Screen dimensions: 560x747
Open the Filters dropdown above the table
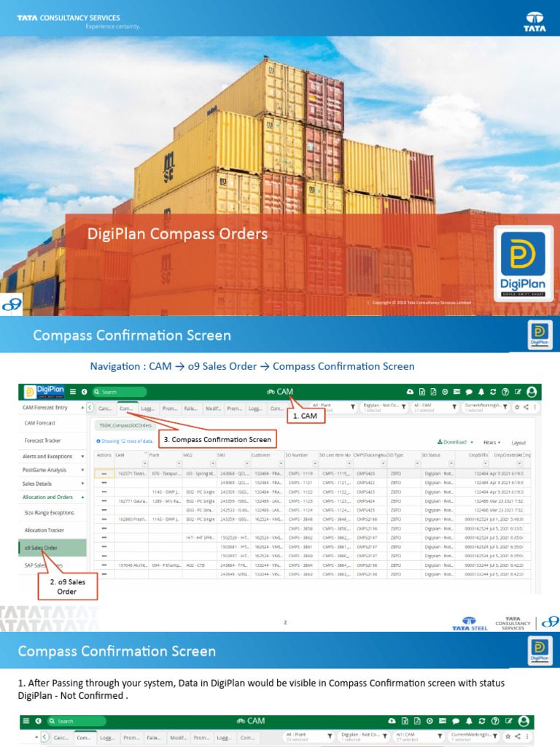(491, 443)
